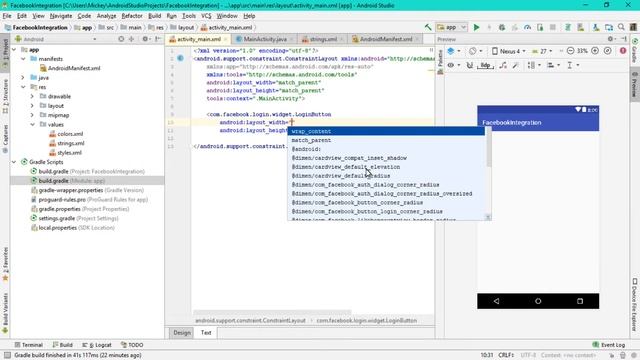The height and width of the screenshot is (360, 640).
Task: Open the Android Profiler gauge icon
Action: [x=527, y=27]
